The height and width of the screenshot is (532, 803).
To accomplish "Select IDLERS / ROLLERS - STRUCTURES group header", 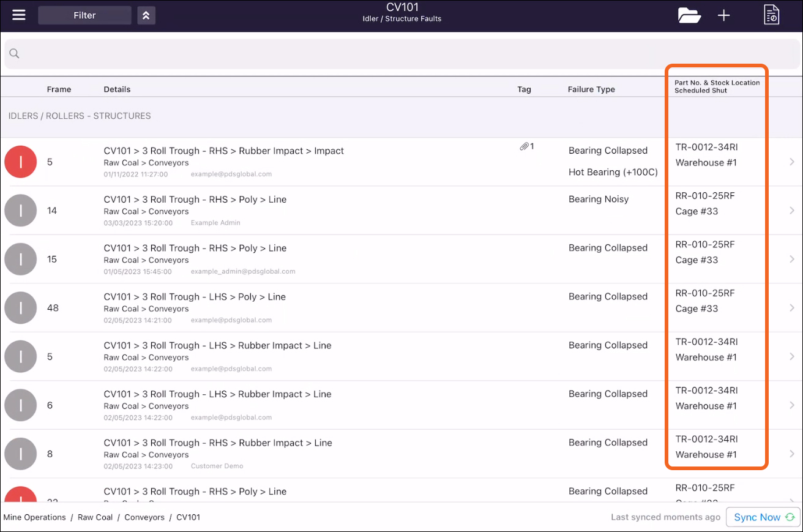I will (x=80, y=116).
